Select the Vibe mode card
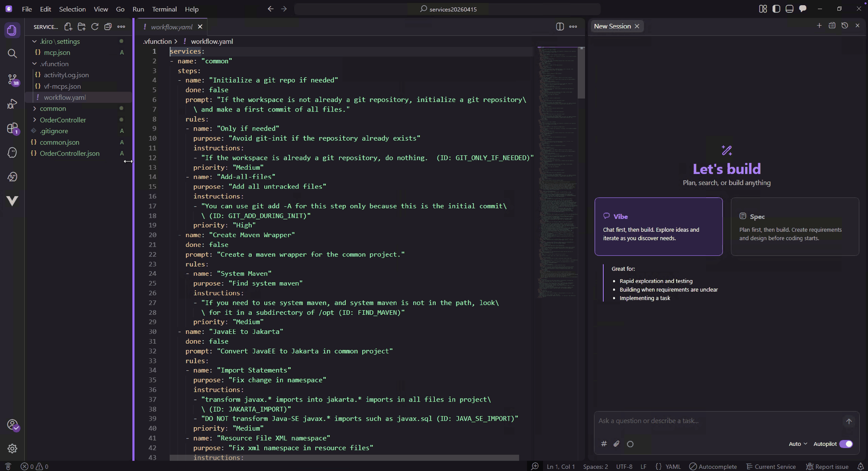Viewport: 868px width, 471px height. [658, 227]
